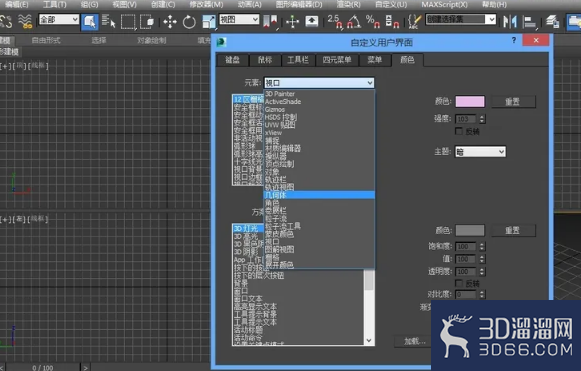Click the Align tool icon
Screen dimensions: 581x371
[529, 21]
